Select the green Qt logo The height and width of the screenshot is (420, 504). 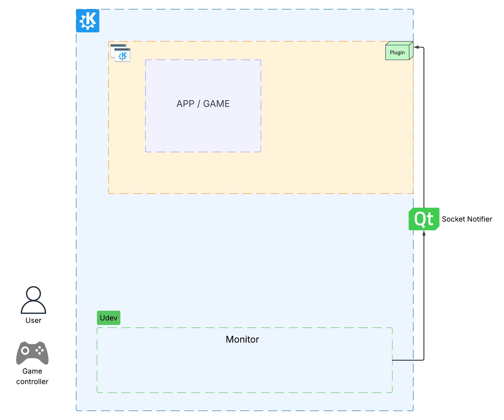click(x=424, y=219)
